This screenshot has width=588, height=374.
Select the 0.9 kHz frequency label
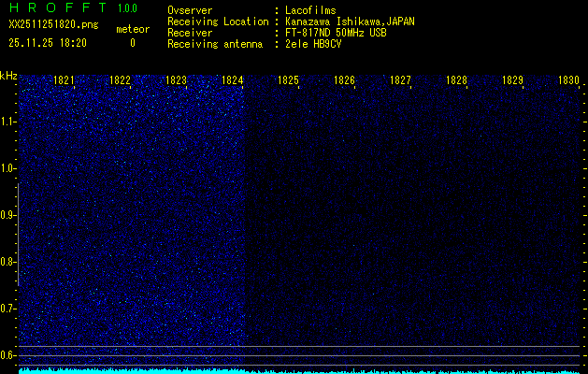pos(8,215)
